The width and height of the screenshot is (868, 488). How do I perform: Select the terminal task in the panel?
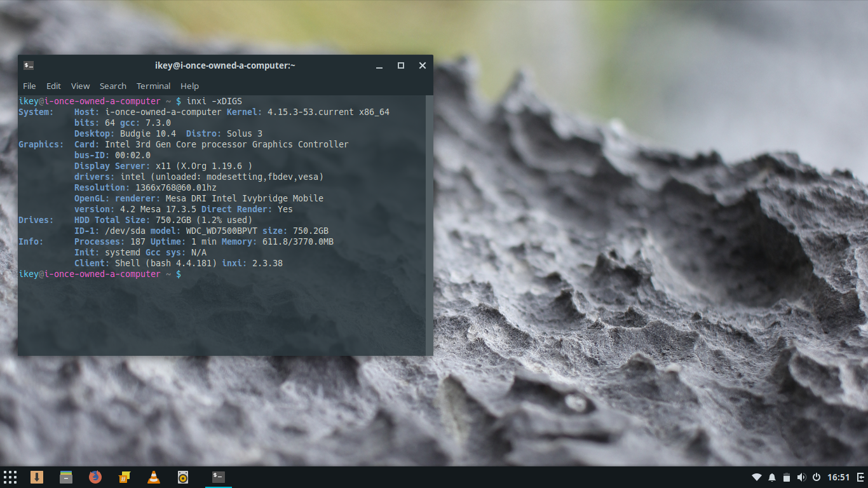(x=219, y=477)
